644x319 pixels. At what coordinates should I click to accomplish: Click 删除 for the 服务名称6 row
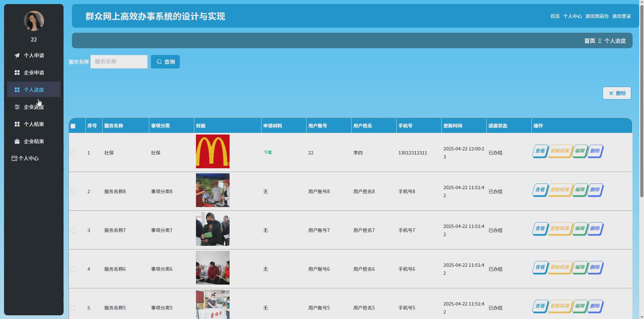(x=595, y=267)
